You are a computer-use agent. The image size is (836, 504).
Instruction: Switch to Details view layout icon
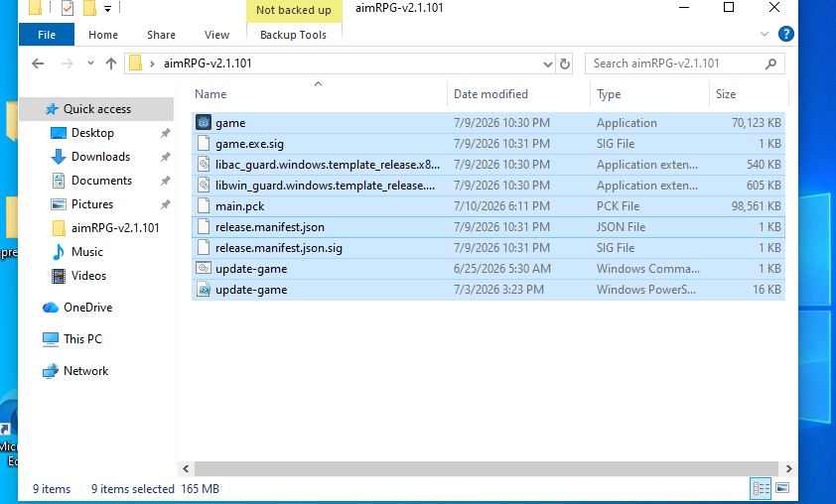(x=761, y=488)
